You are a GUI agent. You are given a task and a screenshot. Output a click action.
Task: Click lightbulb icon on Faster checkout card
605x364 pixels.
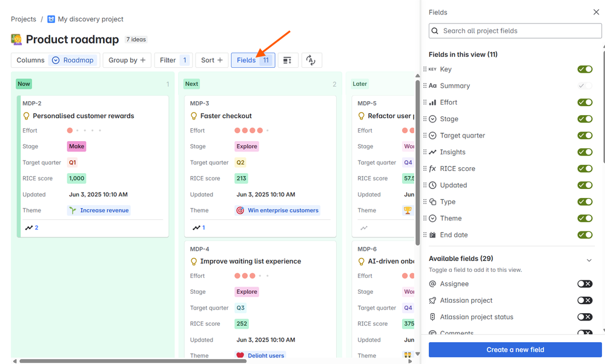[194, 116]
